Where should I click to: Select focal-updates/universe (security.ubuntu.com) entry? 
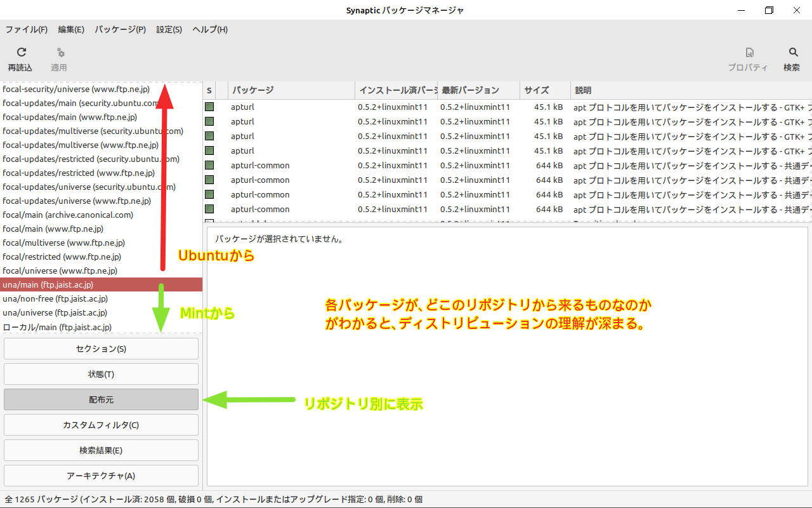[101, 187]
